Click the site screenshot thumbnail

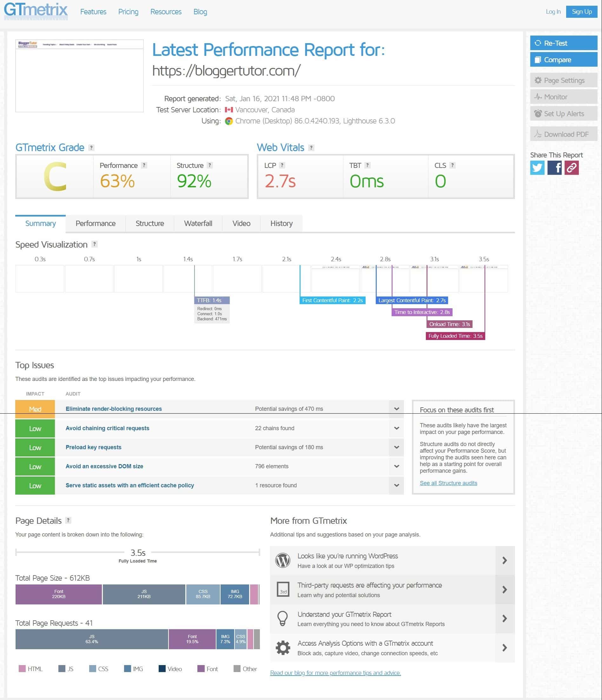click(x=79, y=76)
